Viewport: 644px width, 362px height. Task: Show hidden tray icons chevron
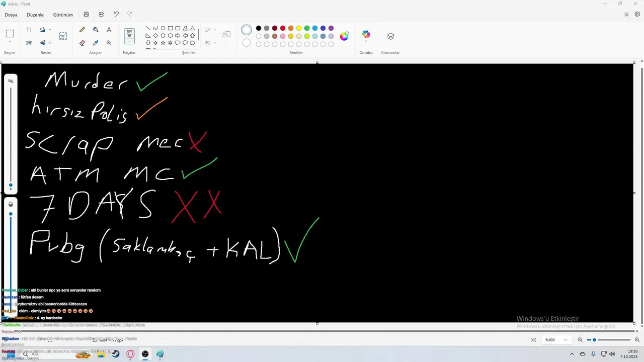coord(572,354)
